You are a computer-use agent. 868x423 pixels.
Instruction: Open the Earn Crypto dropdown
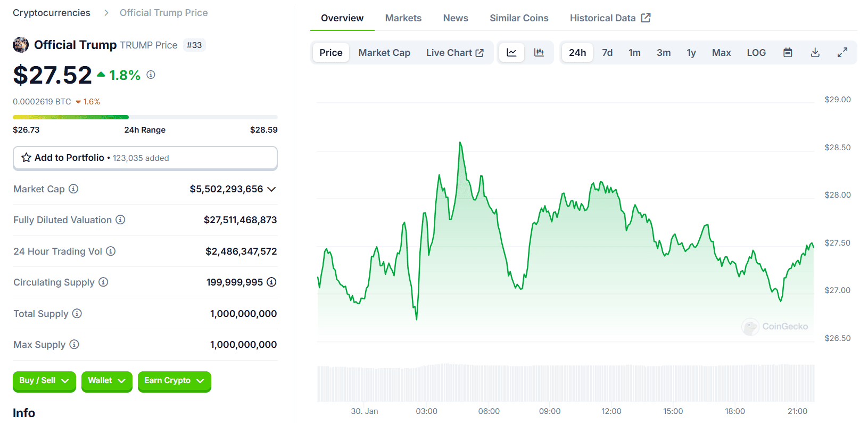click(174, 381)
